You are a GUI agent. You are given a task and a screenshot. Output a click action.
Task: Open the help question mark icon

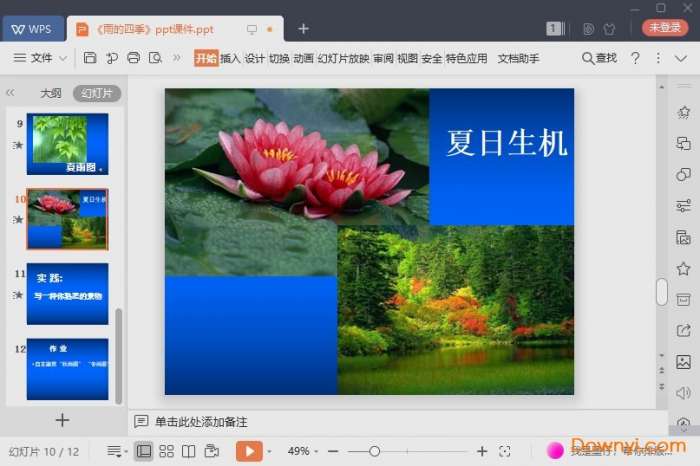[635, 58]
